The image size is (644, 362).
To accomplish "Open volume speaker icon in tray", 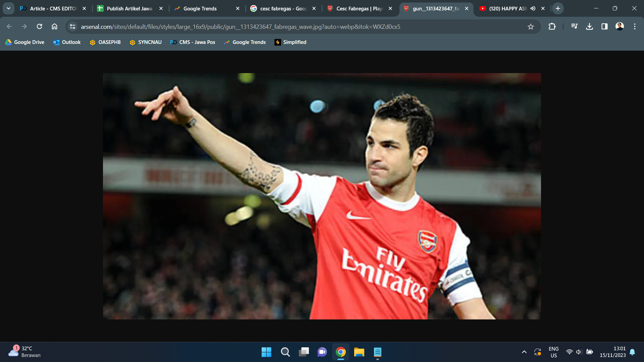I will (579, 352).
